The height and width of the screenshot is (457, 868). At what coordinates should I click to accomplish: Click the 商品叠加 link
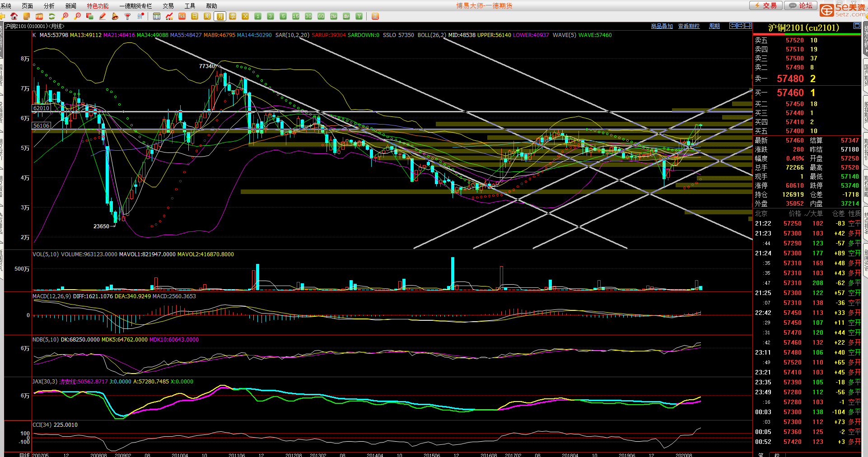662,26
